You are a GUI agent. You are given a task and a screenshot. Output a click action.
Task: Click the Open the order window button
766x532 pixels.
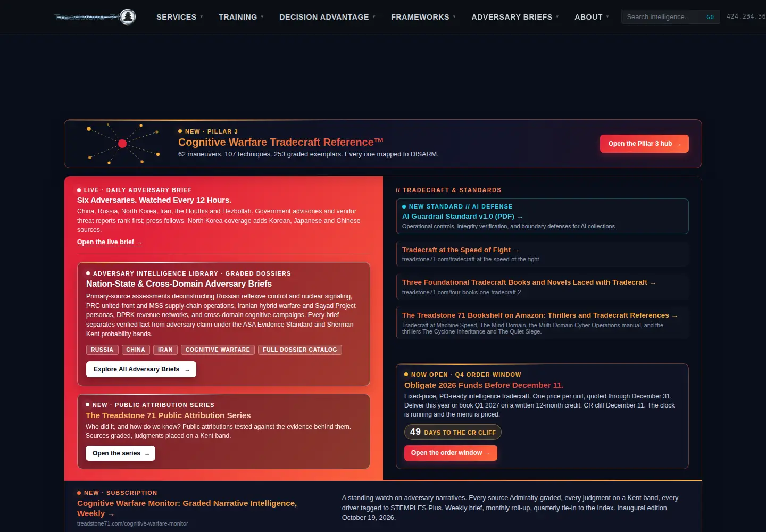click(451, 453)
